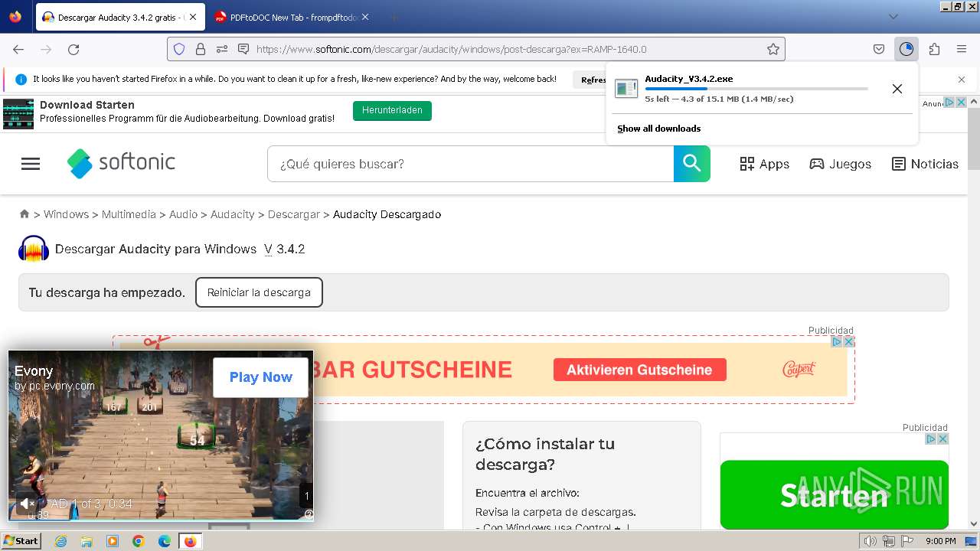
Task: Click the Multimedia breadcrumb link
Action: click(x=129, y=214)
